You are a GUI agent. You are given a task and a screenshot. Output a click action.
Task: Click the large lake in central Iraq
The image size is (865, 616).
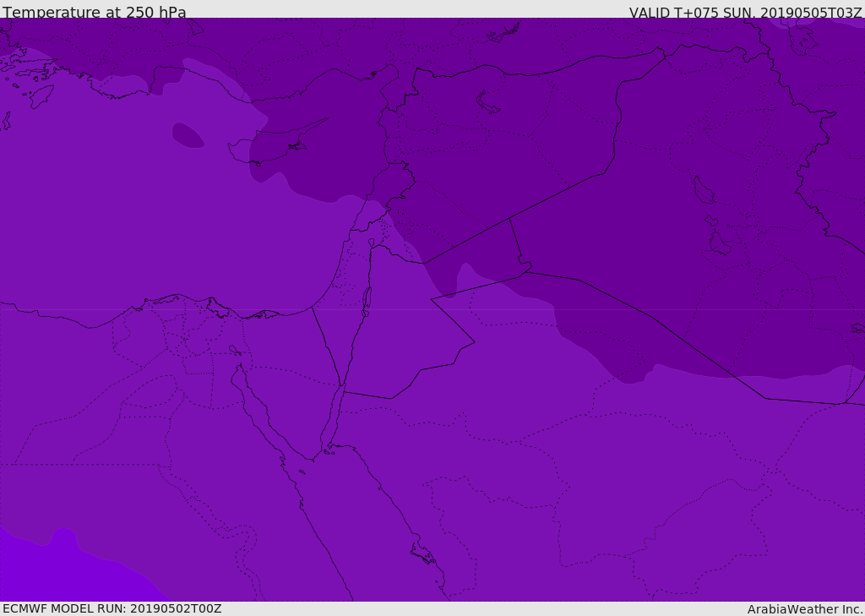(701, 191)
